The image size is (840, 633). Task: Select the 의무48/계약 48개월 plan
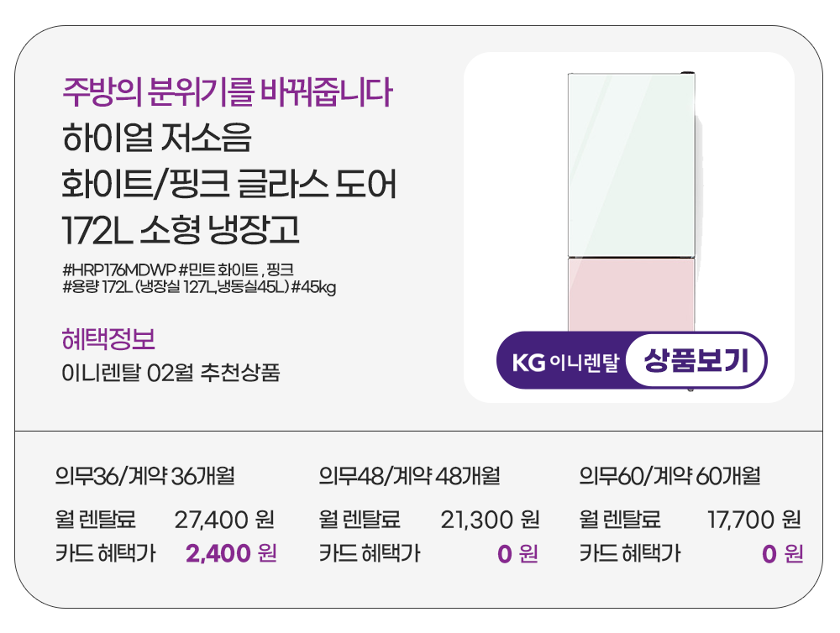409,477
